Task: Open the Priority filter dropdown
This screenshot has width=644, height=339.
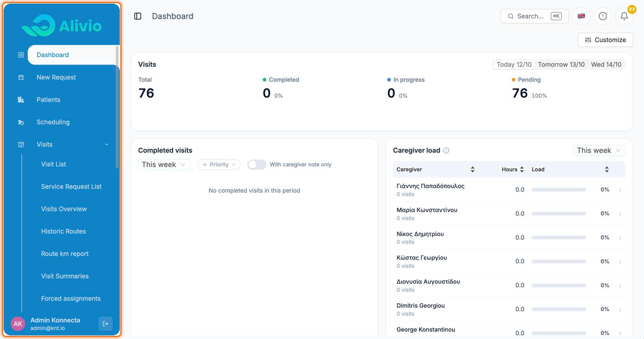Action: pos(219,164)
